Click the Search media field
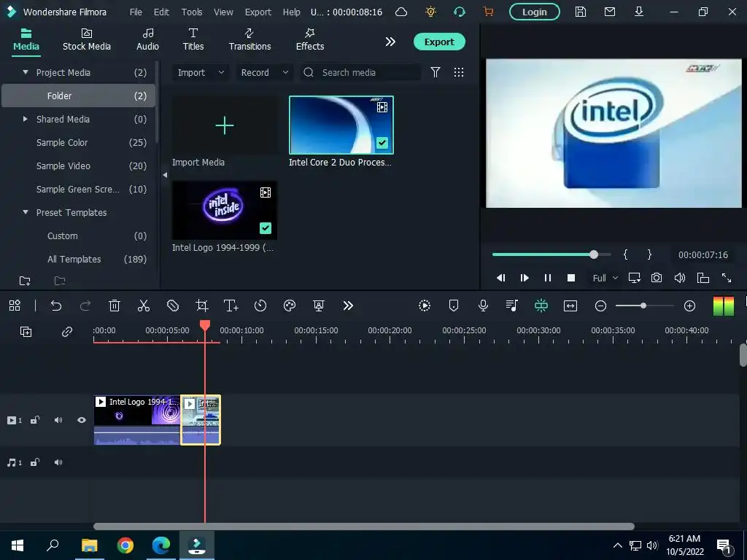This screenshot has height=560, width=747. [x=361, y=72]
